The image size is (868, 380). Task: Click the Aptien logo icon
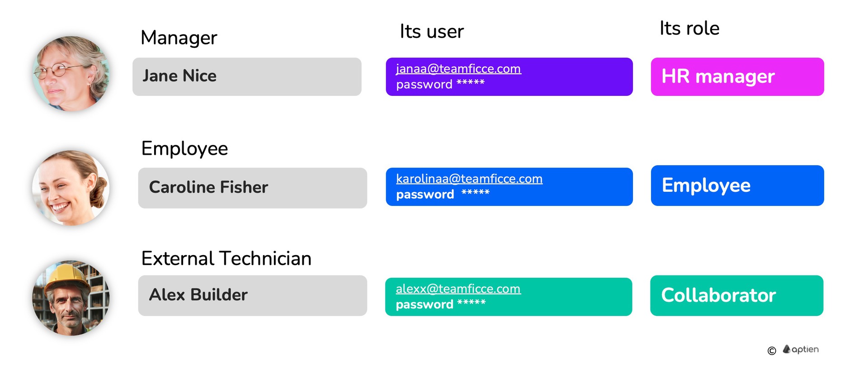coord(787,349)
